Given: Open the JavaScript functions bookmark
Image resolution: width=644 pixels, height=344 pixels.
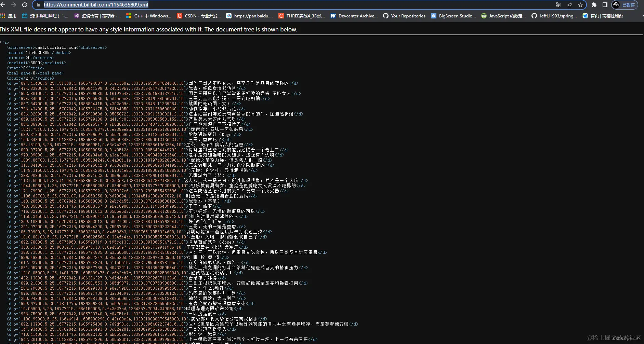Looking at the screenshot, I should (x=504, y=16).
